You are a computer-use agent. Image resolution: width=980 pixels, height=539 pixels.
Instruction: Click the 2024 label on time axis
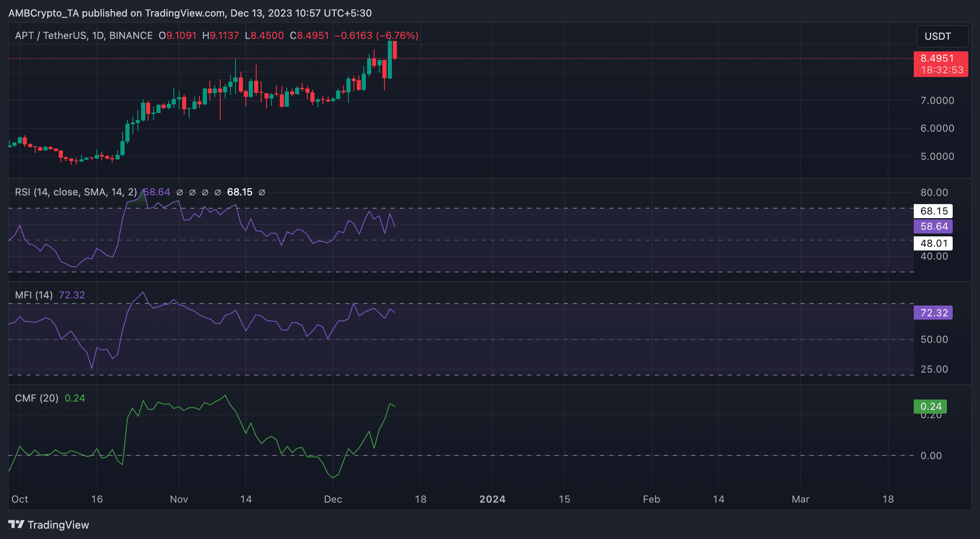click(492, 499)
